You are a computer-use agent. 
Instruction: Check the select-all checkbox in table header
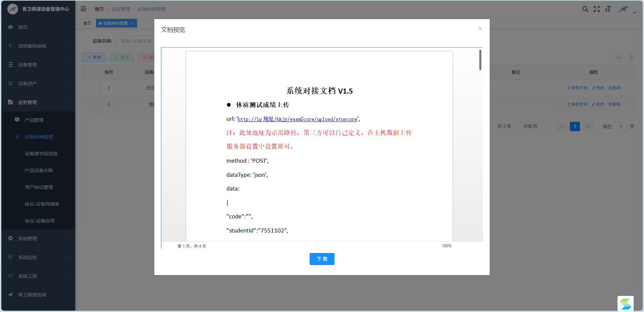(91, 72)
